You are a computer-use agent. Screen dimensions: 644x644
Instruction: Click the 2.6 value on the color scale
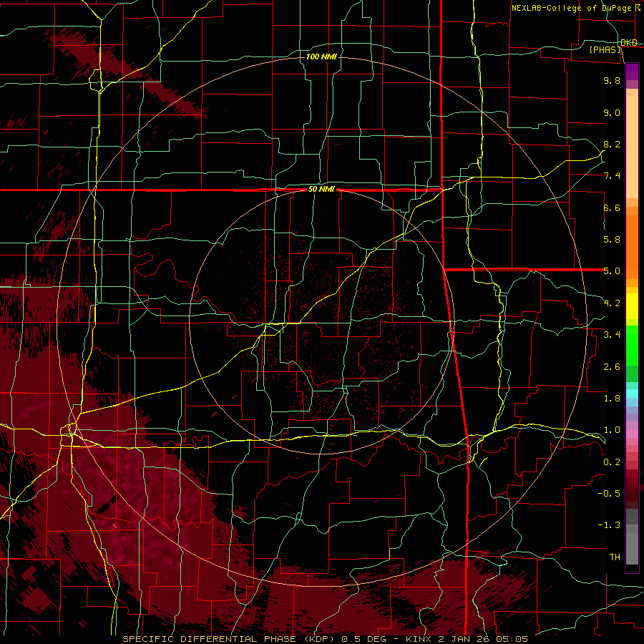pyautogui.click(x=612, y=367)
